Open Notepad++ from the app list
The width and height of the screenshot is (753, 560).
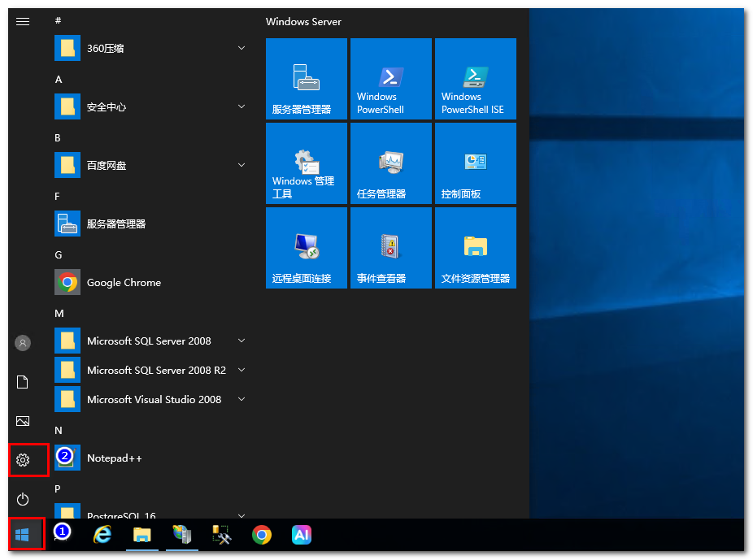coord(114,458)
